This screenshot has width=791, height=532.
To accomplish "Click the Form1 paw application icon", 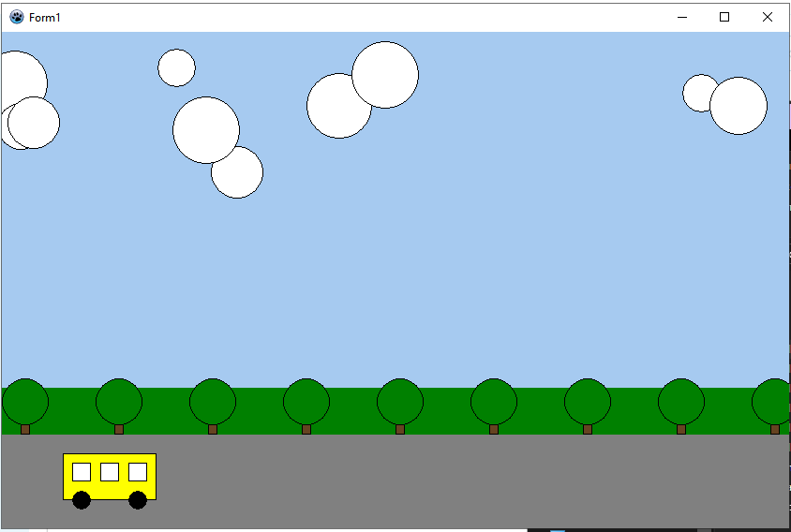I will coord(17,17).
